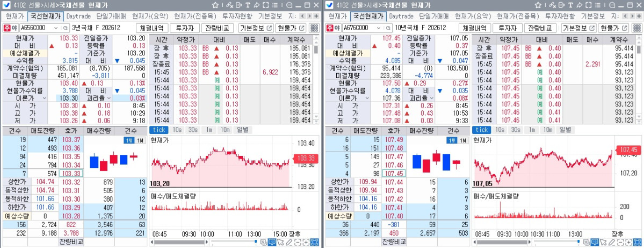644x248 pixels.
Task: Click the screen capture brackets icon in left window
Action: [x=266, y=5]
